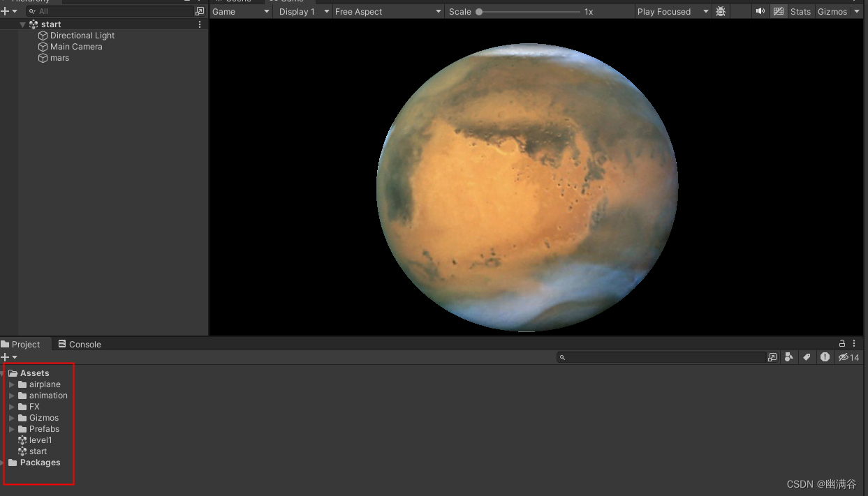Open the Game view type dropdown
This screenshot has height=496, width=868.
pyautogui.click(x=241, y=11)
